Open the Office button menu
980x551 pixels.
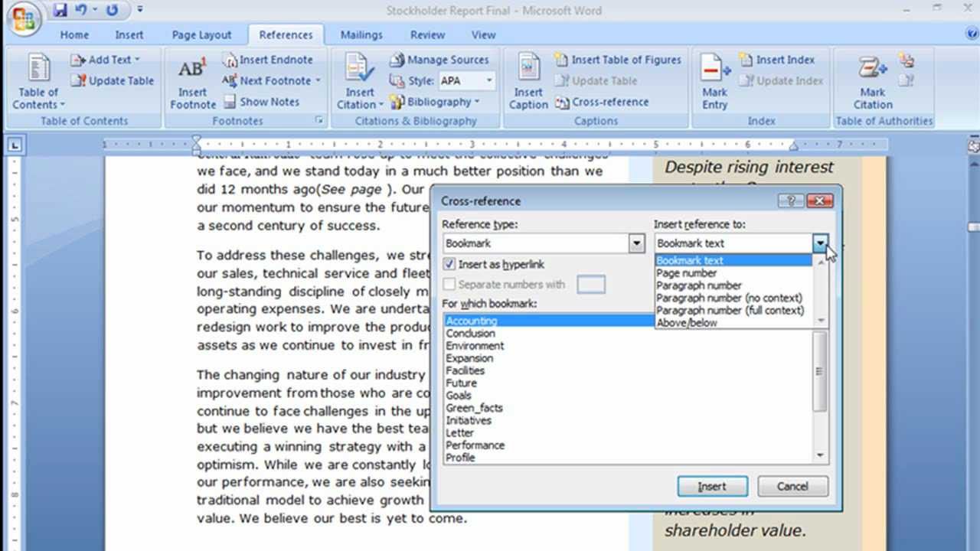click(x=24, y=19)
